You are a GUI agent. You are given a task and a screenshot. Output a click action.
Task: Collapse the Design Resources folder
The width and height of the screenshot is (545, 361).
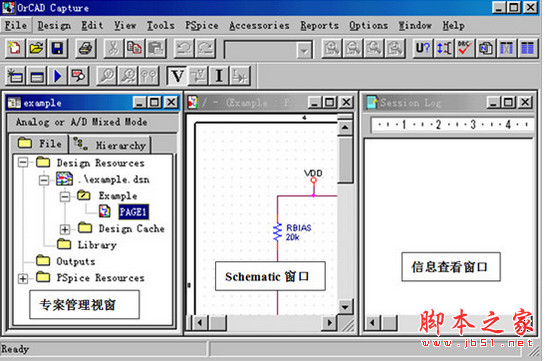(x=23, y=163)
